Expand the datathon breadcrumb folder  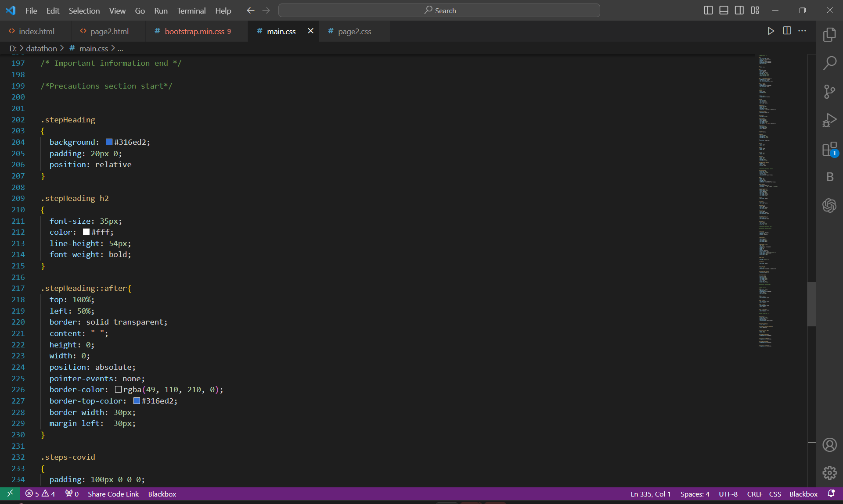point(41,48)
